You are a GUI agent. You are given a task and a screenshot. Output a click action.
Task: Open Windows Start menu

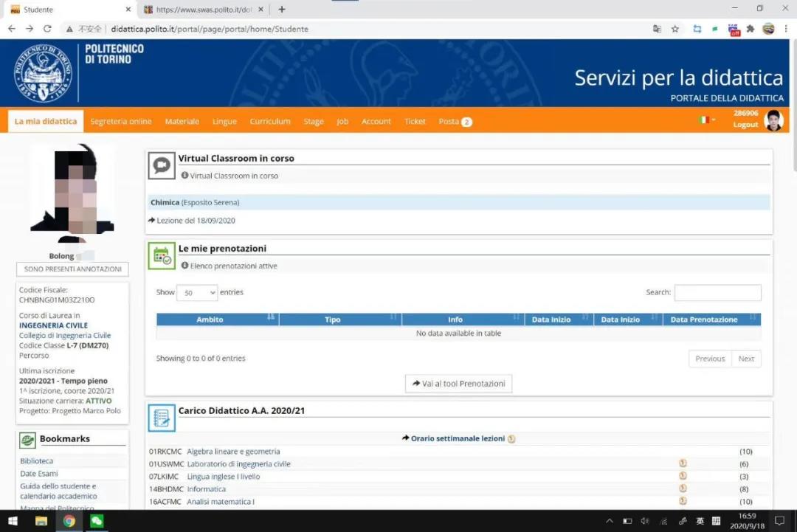pyautogui.click(x=13, y=521)
